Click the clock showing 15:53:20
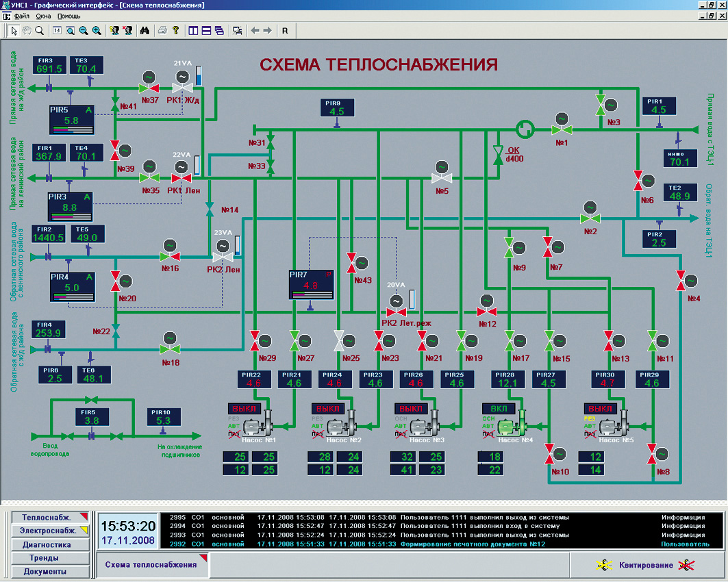Image resolution: width=728 pixels, height=582 pixels. click(x=128, y=527)
